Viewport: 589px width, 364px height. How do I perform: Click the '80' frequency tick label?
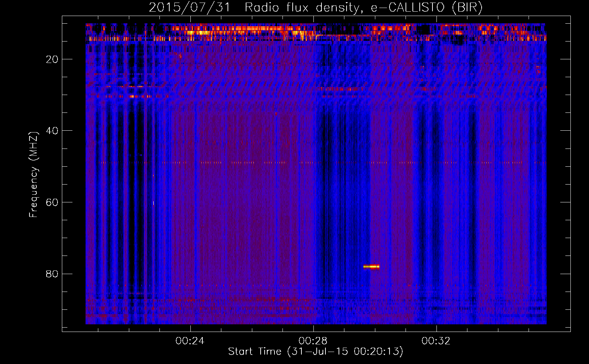pos(52,274)
